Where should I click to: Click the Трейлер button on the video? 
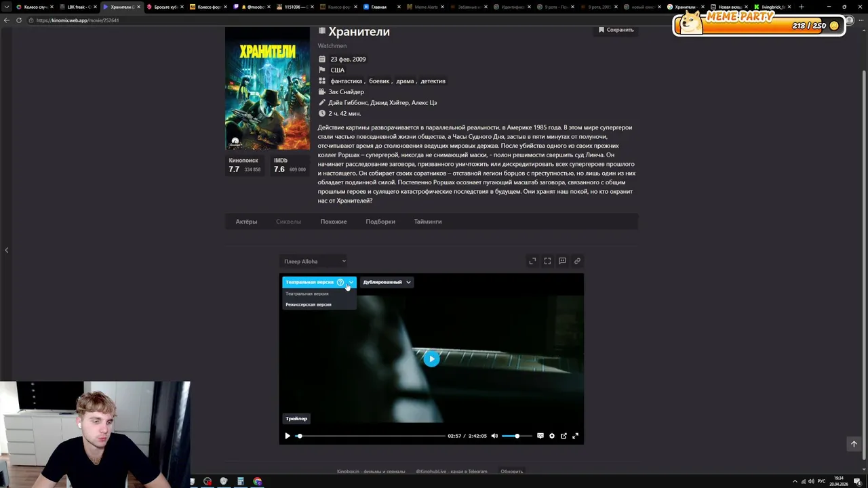point(296,419)
